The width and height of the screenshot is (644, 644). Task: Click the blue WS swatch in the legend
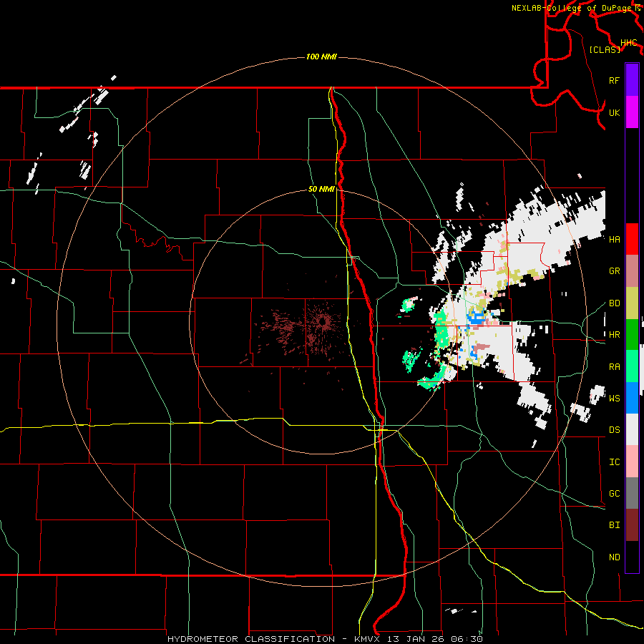(x=632, y=398)
